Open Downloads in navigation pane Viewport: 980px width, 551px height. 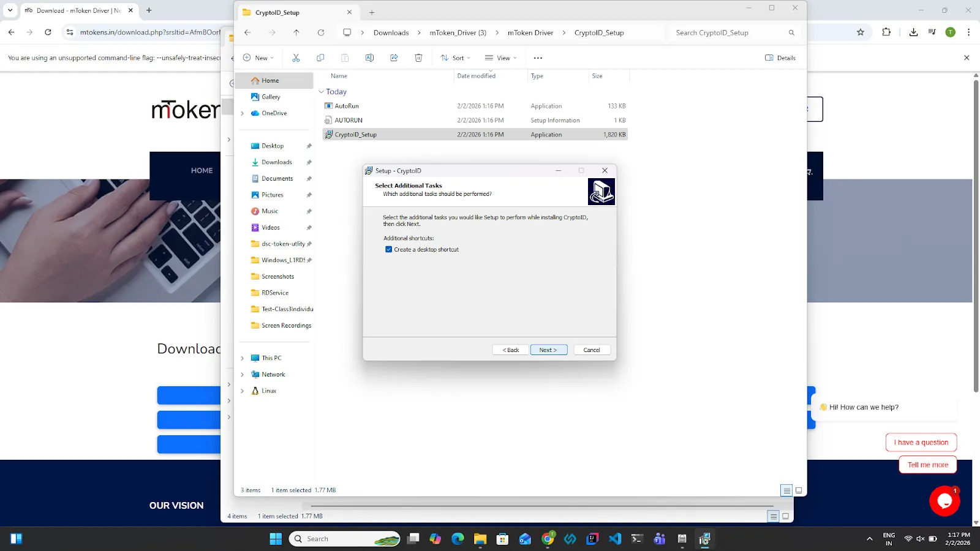click(x=277, y=162)
